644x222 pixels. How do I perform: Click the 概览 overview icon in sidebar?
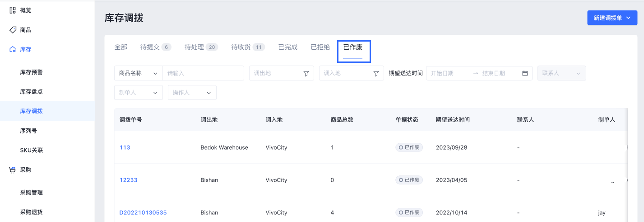(x=13, y=10)
